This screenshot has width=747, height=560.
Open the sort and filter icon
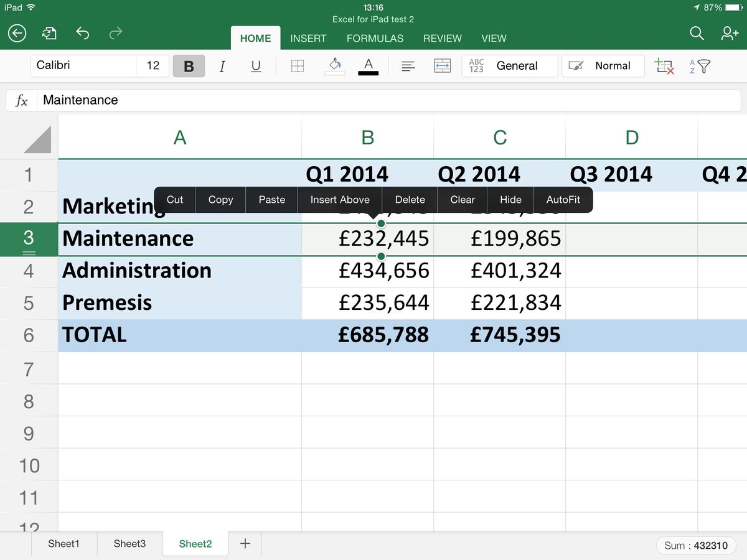[700, 66]
